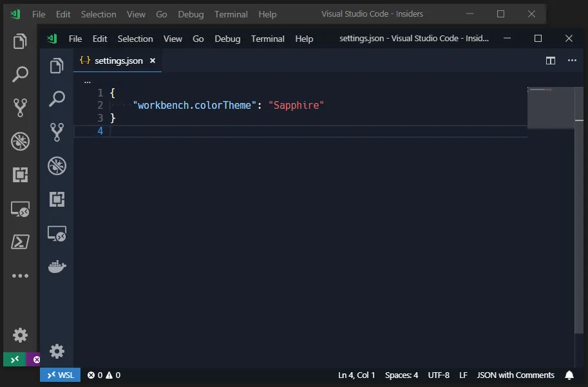
Task: Open editor More Actions menu
Action: [x=572, y=61]
